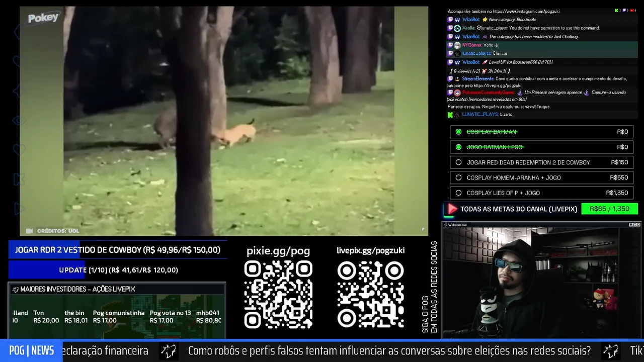Select the JOGAR RED DEAD REDEMPTION 2 goal circle
The height and width of the screenshot is (362, 644).
[x=458, y=162]
